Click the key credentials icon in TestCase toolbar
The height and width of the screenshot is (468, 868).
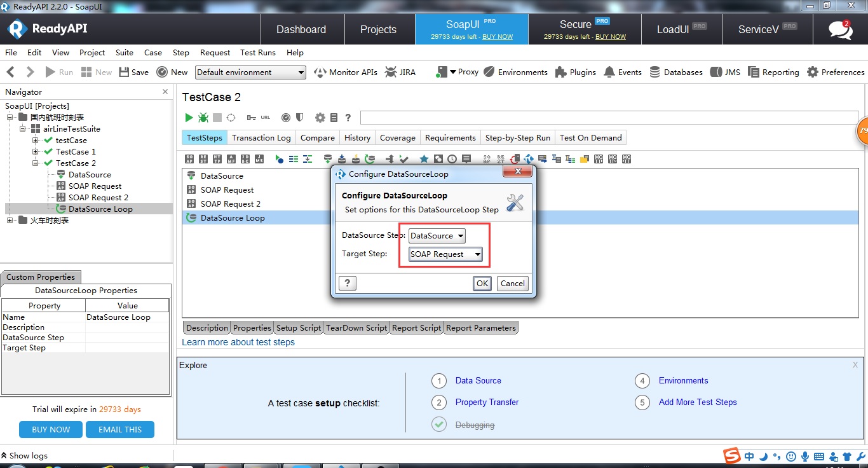pos(252,118)
